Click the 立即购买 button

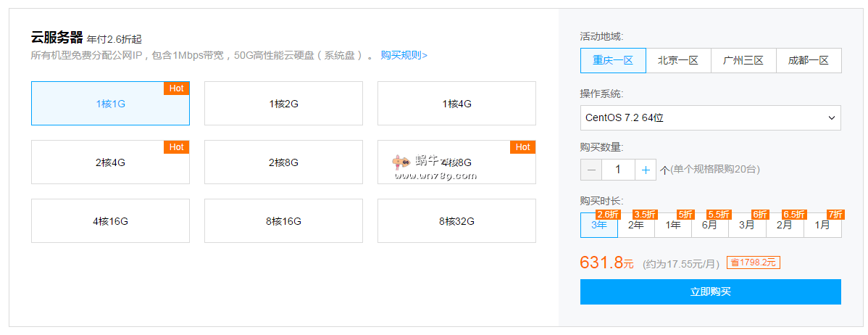(x=710, y=291)
